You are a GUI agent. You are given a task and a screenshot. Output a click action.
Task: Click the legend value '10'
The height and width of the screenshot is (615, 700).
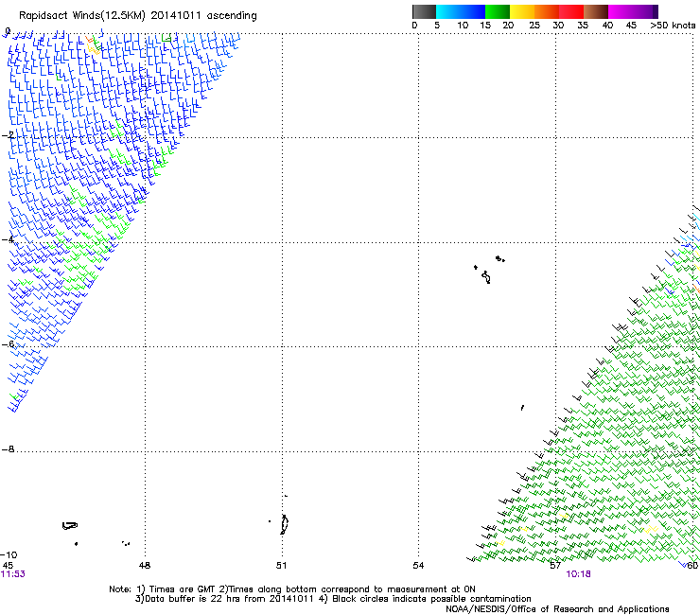(x=463, y=26)
